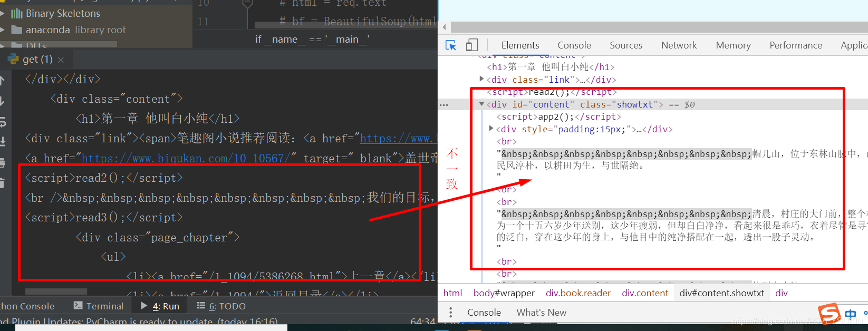Open the Python Console tool window
The image size is (868, 331).
pos(27,306)
